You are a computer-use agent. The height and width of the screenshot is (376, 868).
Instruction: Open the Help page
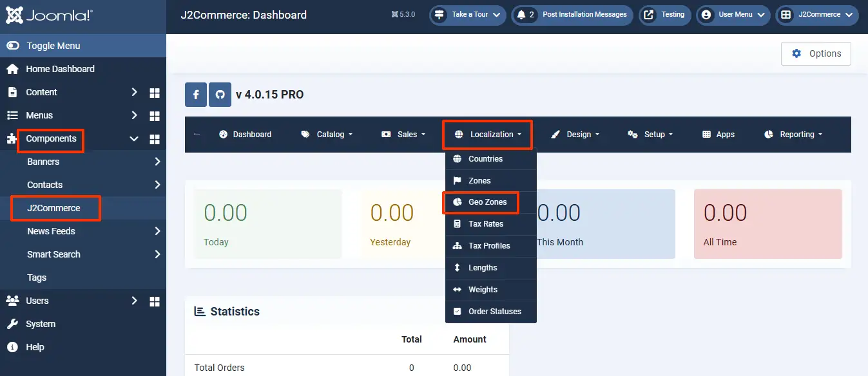coord(35,347)
